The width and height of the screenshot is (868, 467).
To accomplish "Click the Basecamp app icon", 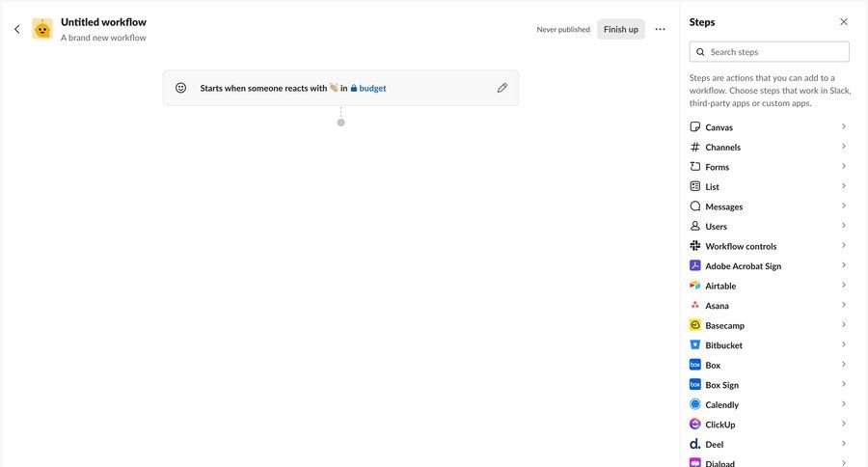I will (x=695, y=325).
